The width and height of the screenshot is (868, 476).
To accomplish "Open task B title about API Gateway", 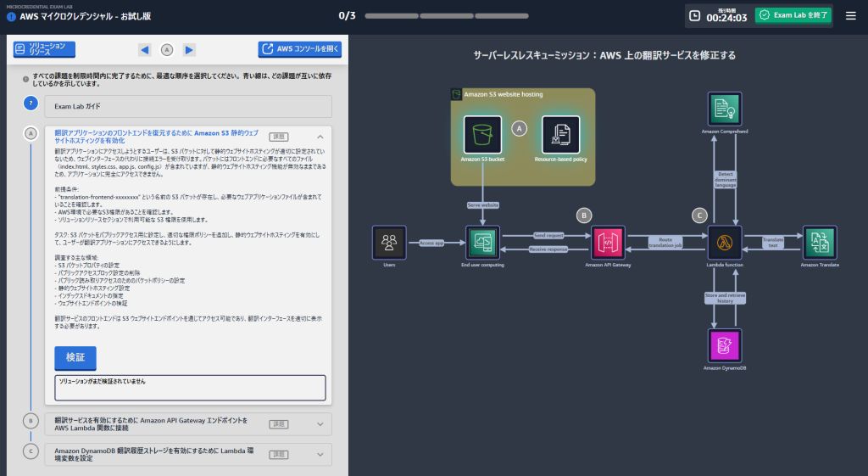I will (151, 424).
